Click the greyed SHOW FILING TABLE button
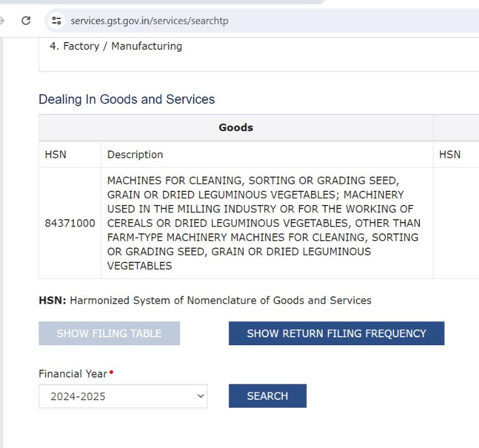 coord(109,333)
